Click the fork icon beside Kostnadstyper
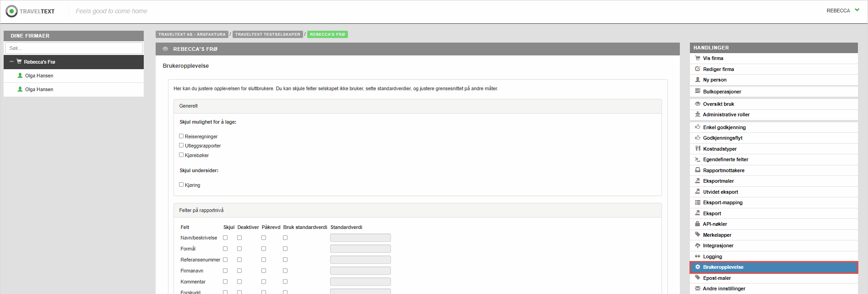868x294 pixels. (x=698, y=149)
